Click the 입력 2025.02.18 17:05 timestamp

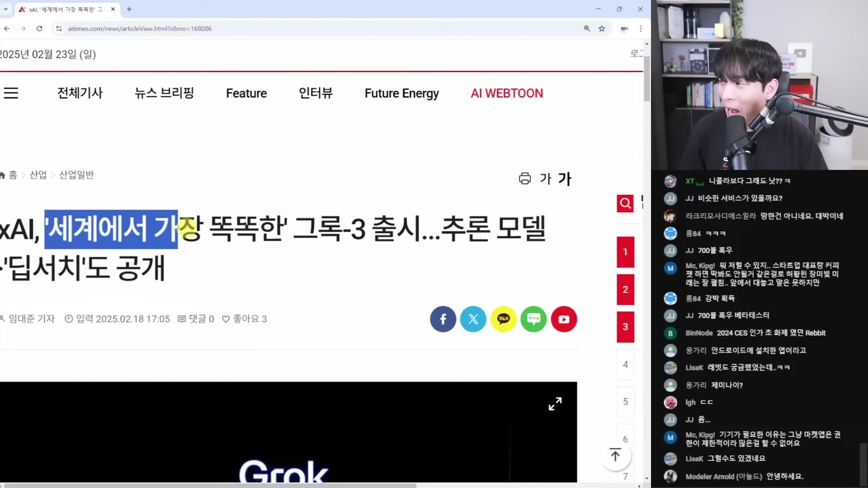coord(118,319)
